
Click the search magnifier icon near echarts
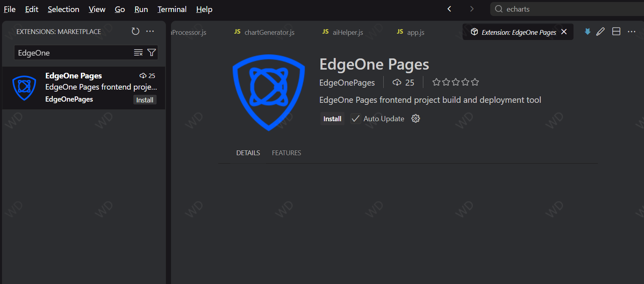tap(499, 9)
